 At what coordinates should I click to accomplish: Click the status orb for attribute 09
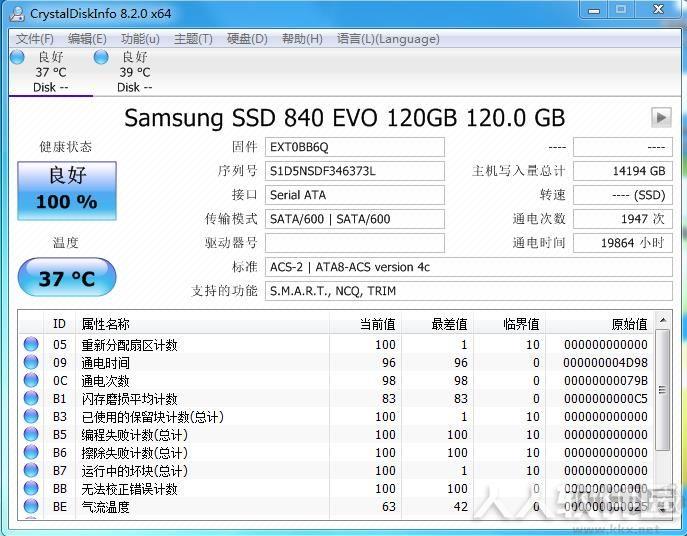[31, 362]
